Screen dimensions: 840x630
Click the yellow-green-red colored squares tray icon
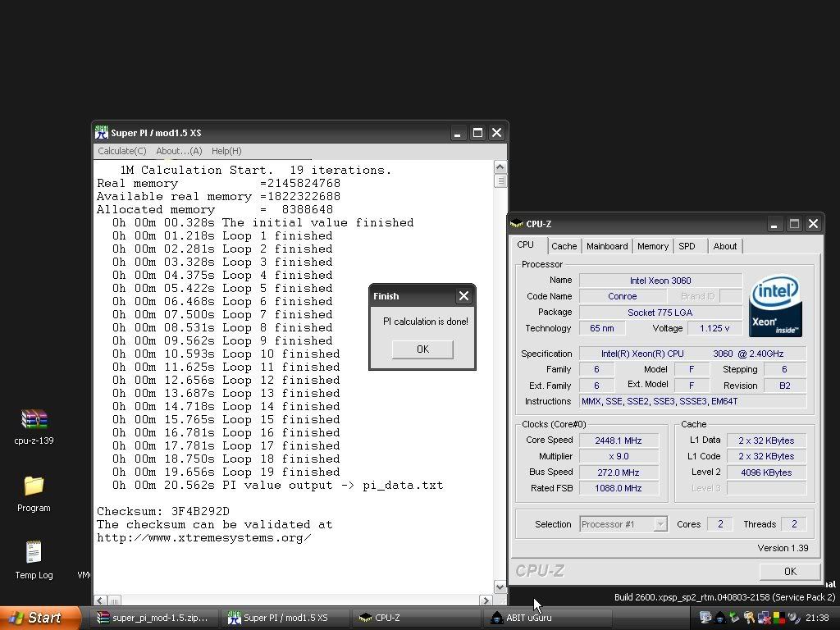click(778, 618)
